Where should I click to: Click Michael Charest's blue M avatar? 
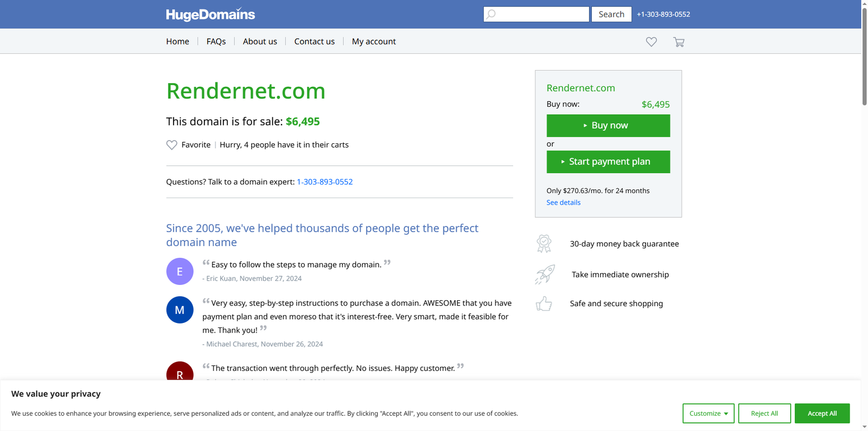point(180,310)
